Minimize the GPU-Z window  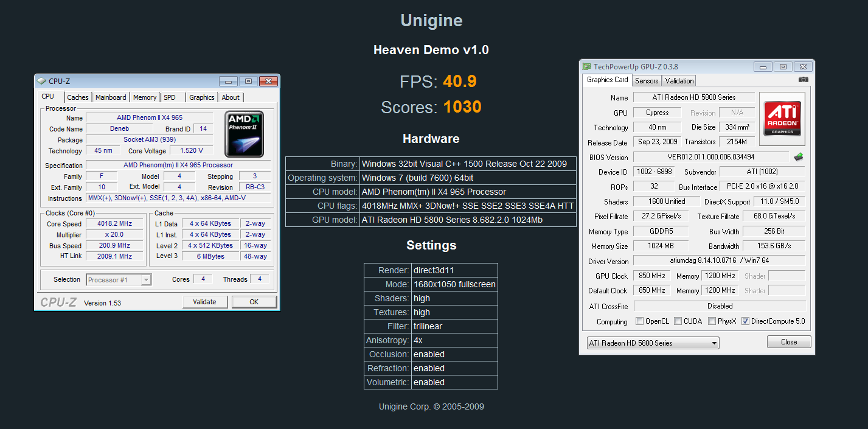(763, 66)
